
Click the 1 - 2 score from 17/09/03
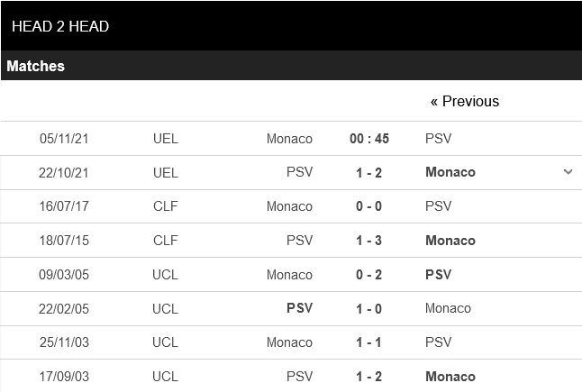369,377
